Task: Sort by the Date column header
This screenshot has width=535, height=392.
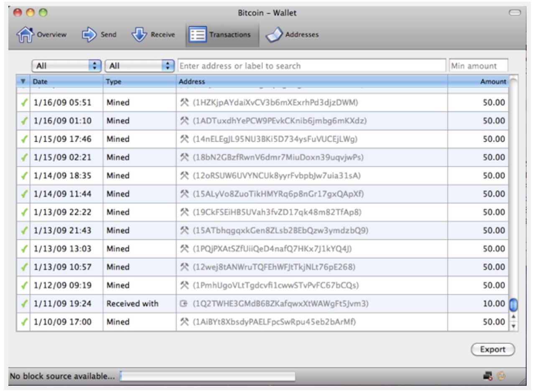Action: 66,81
